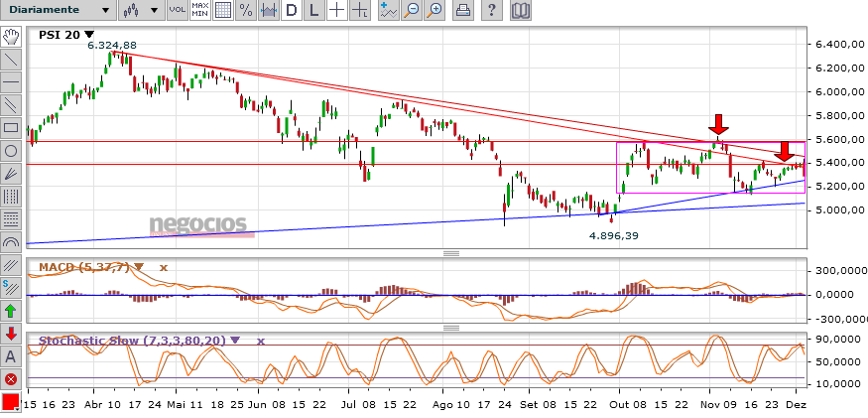Click the 300,0000 MACD axis label

point(841,270)
